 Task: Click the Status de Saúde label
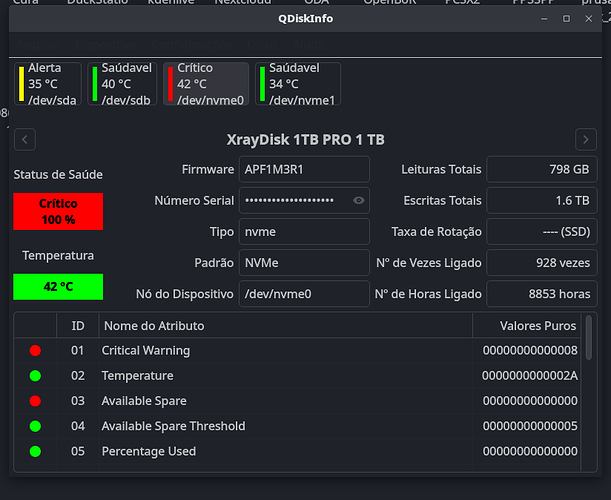pos(58,175)
